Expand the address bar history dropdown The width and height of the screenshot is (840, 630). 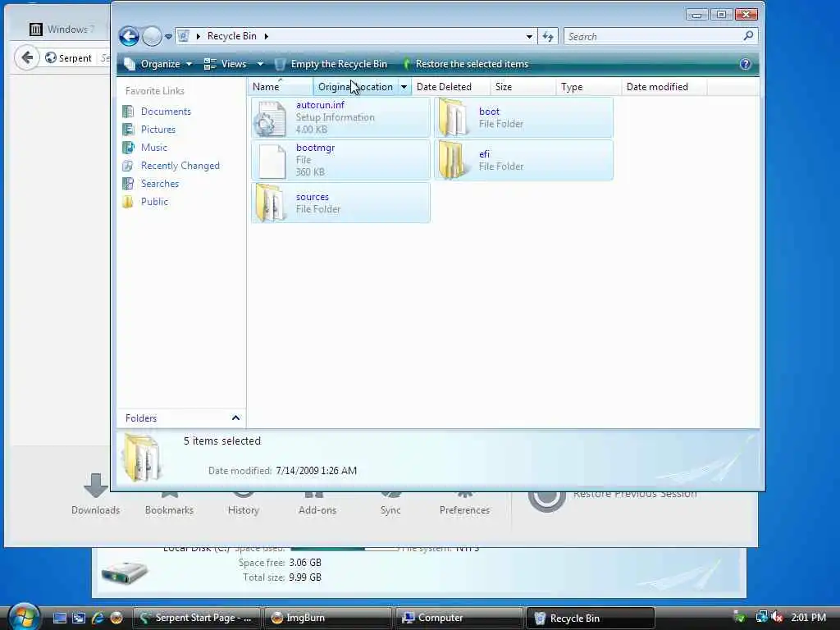(x=529, y=36)
